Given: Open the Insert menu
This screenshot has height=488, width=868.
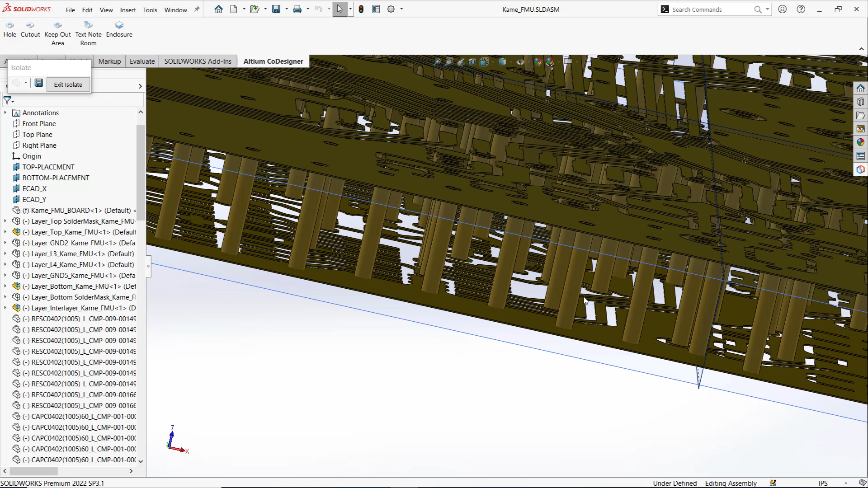Looking at the screenshot, I should [x=127, y=10].
